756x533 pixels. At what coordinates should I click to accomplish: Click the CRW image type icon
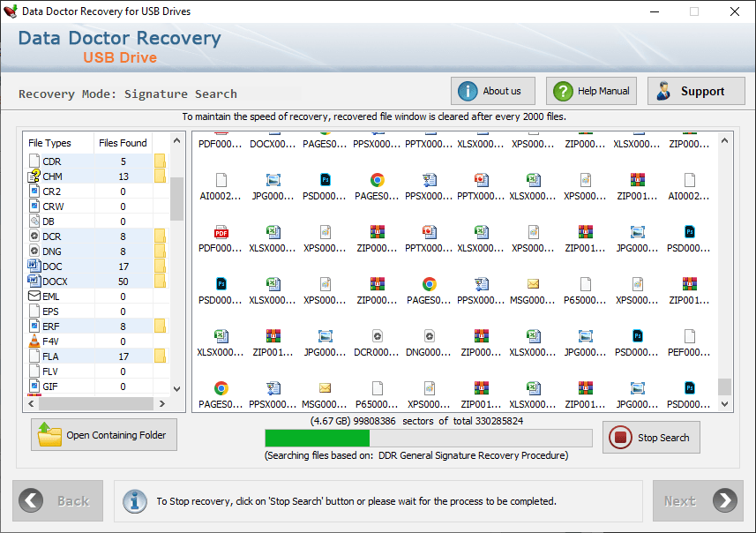click(34, 206)
